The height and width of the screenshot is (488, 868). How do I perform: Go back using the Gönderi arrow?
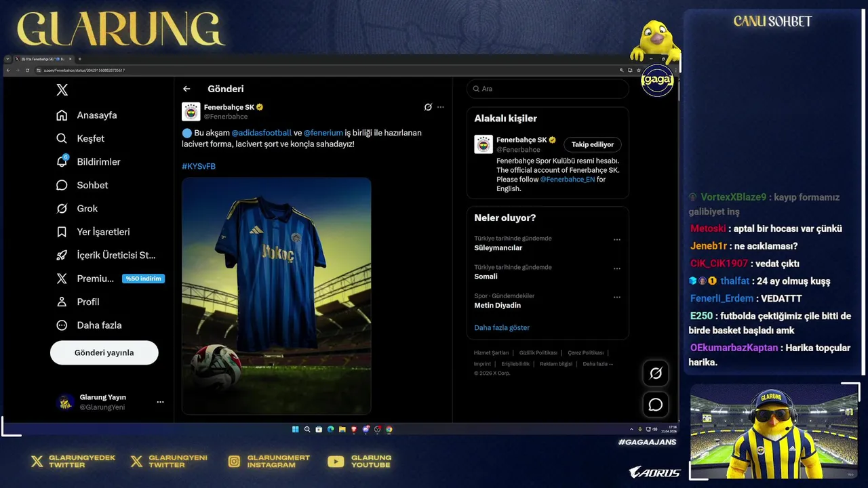[x=186, y=89]
